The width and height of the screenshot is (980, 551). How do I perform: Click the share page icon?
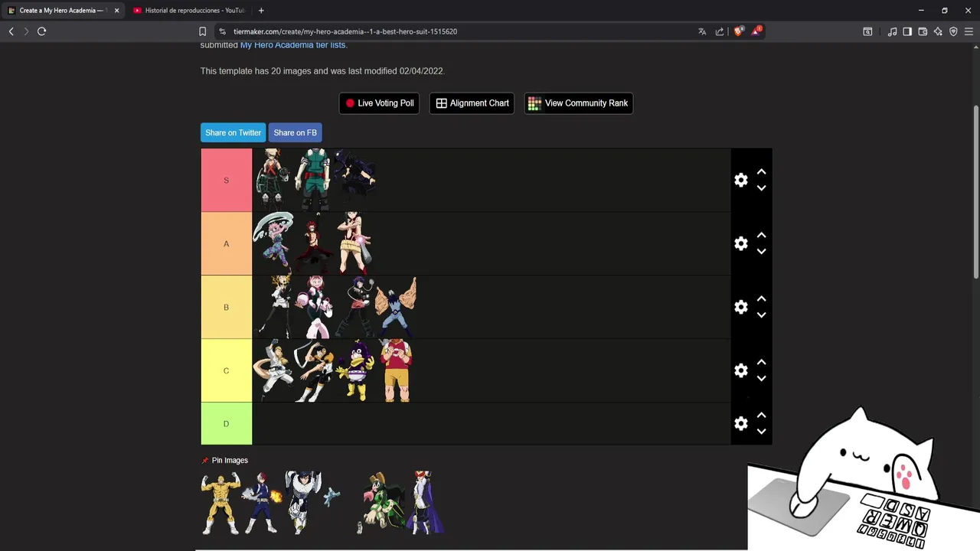click(720, 31)
